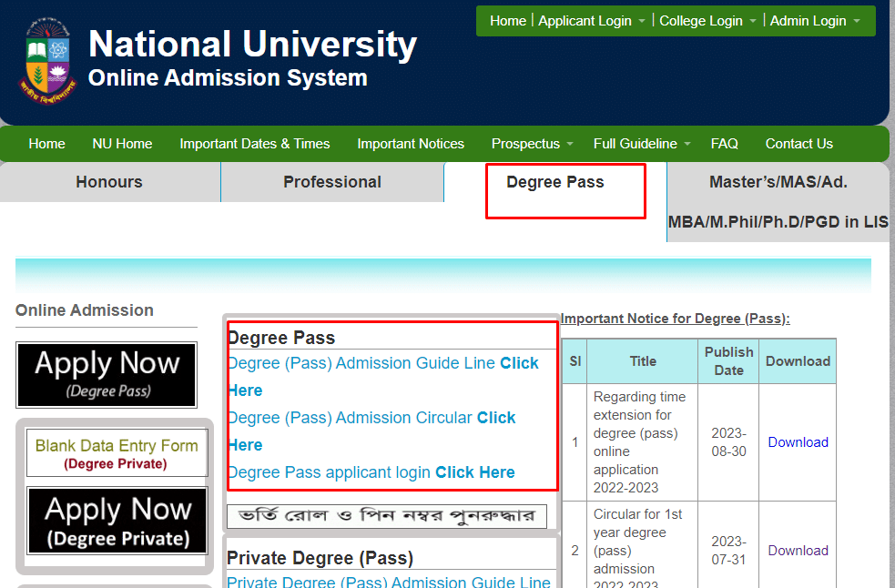Open the Master's/MAS/Ad. tab
Screen dimensions: 895x588
click(x=778, y=182)
